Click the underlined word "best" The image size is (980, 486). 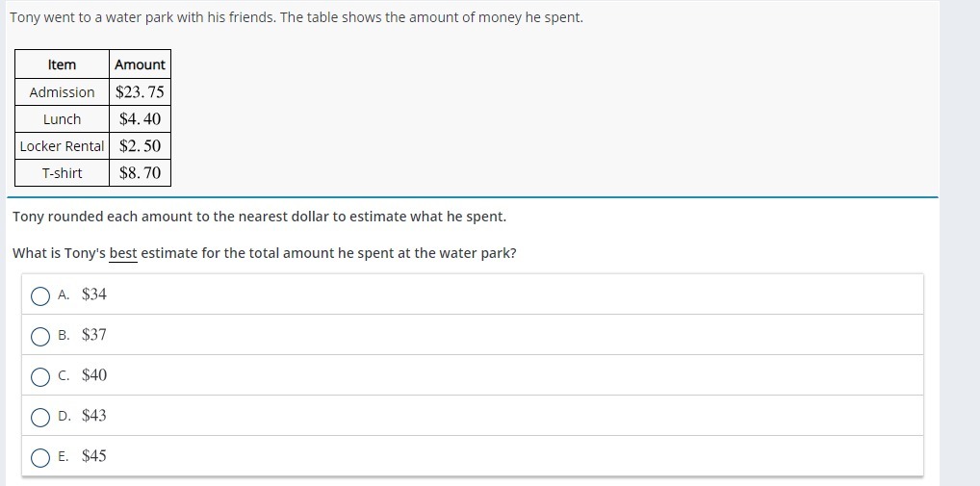(x=123, y=253)
